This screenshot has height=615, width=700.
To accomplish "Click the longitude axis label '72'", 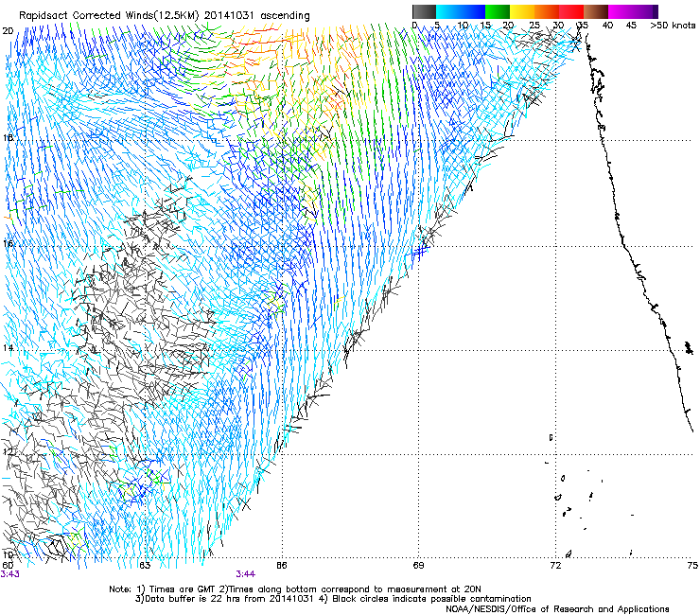I will [555, 566].
